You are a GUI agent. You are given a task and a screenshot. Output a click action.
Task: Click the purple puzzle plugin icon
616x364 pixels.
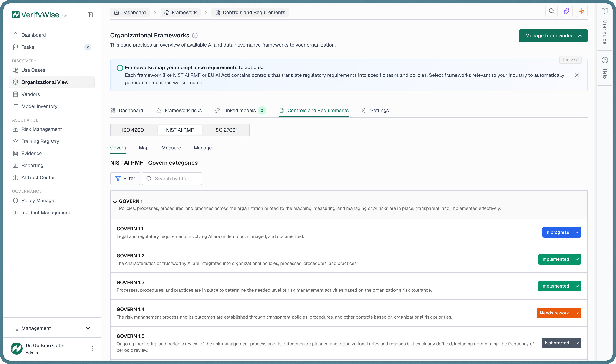[x=566, y=11]
